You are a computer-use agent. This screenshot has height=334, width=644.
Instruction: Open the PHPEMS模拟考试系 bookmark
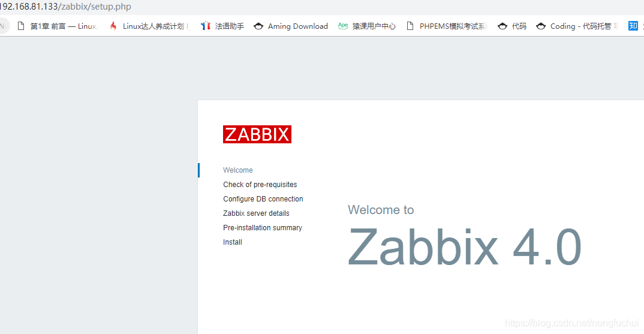click(447, 26)
